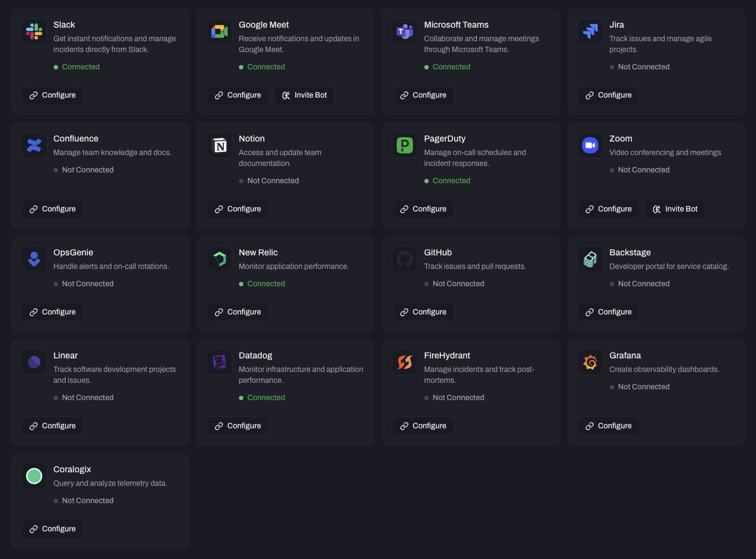756x559 pixels.
Task: Click the OpsGenie logo icon
Action: click(x=34, y=259)
